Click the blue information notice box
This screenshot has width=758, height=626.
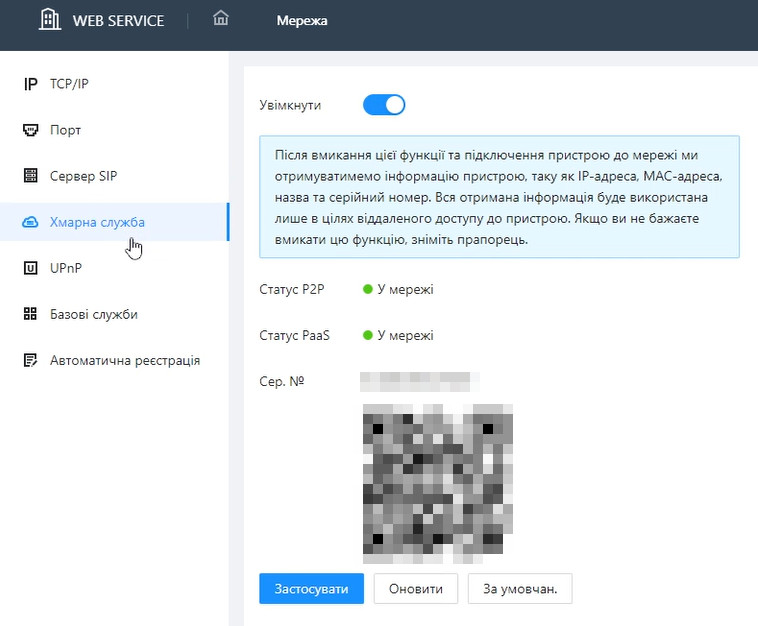(499, 198)
